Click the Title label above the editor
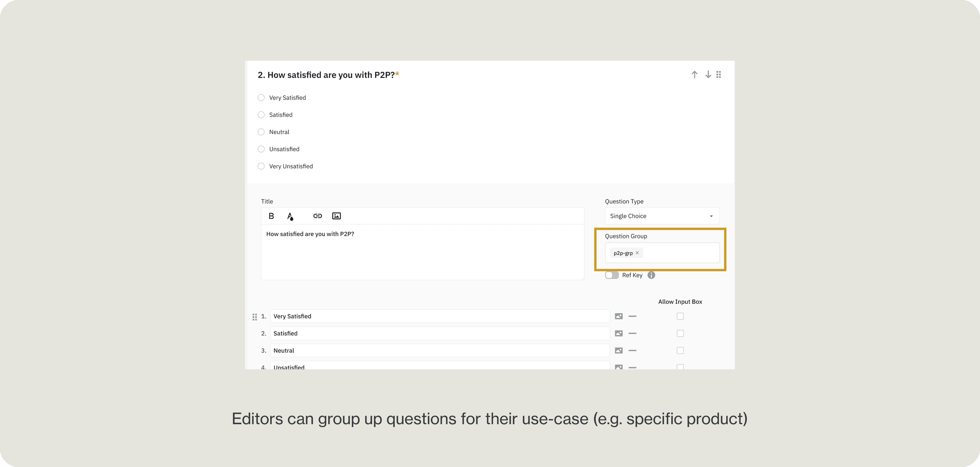The height and width of the screenshot is (467, 980). coord(267,202)
